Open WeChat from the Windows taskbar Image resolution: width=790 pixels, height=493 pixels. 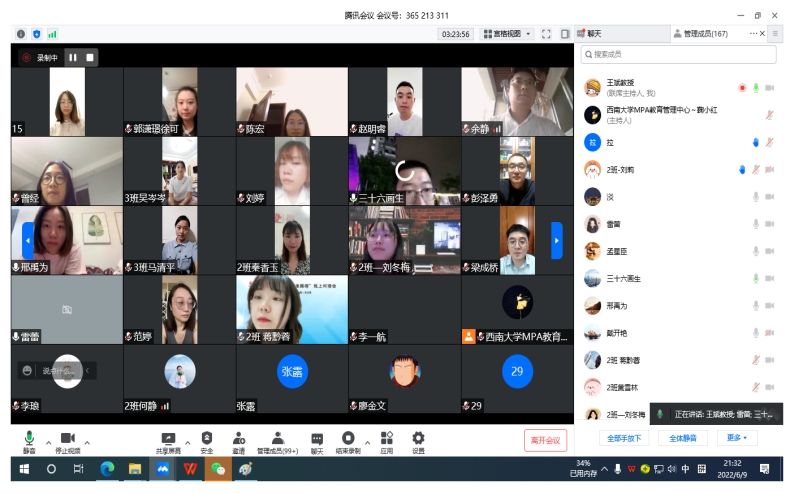217,468
